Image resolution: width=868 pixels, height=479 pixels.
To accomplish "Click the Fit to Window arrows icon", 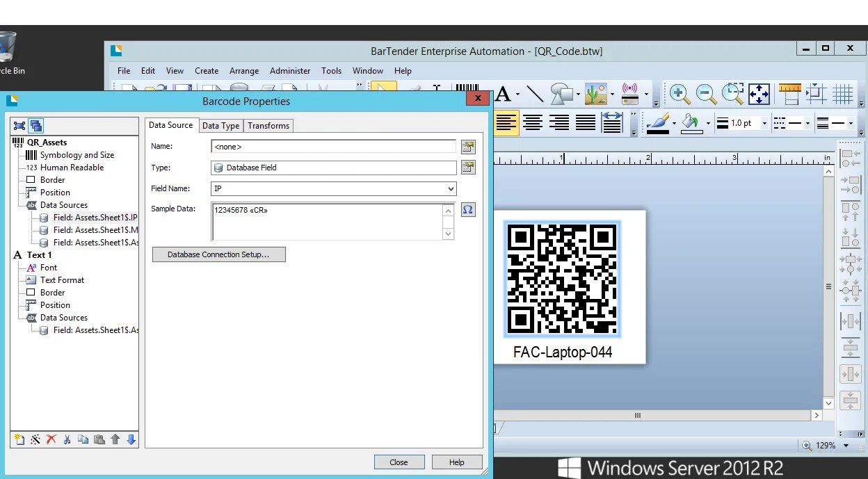I will click(x=759, y=94).
